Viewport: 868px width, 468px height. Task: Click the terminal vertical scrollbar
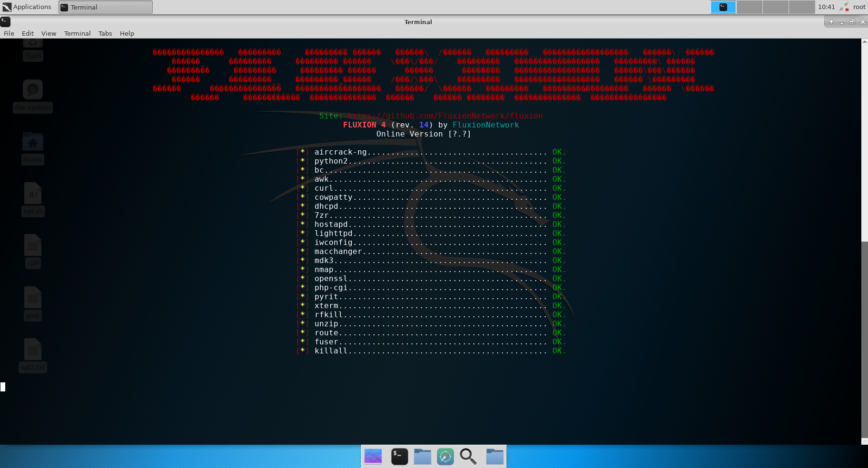point(865,242)
